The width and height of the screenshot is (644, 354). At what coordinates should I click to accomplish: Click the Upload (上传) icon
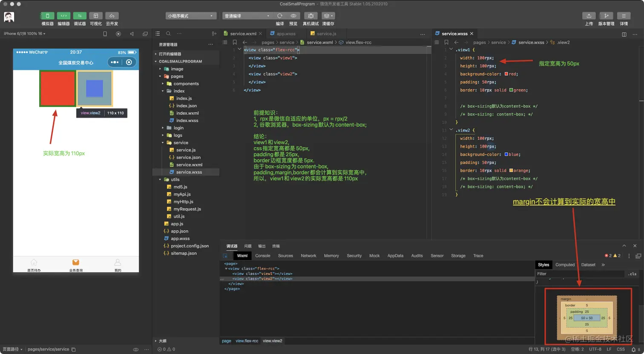(589, 16)
